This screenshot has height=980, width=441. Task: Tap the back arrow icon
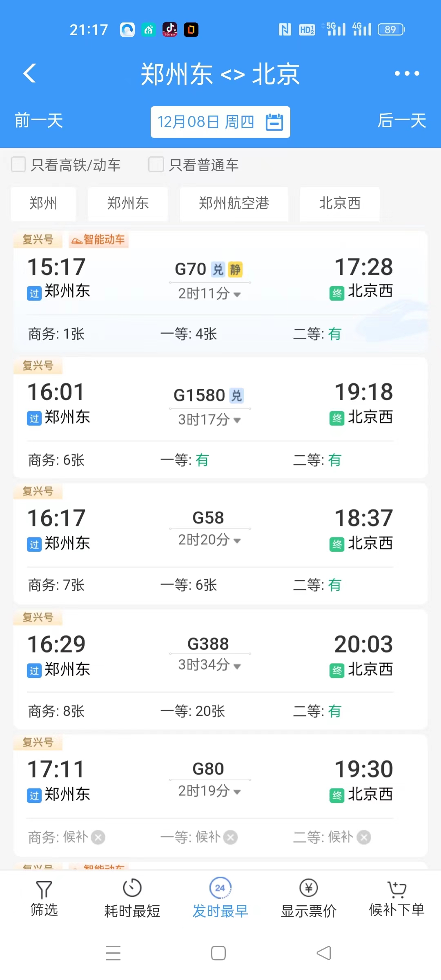[x=30, y=73]
